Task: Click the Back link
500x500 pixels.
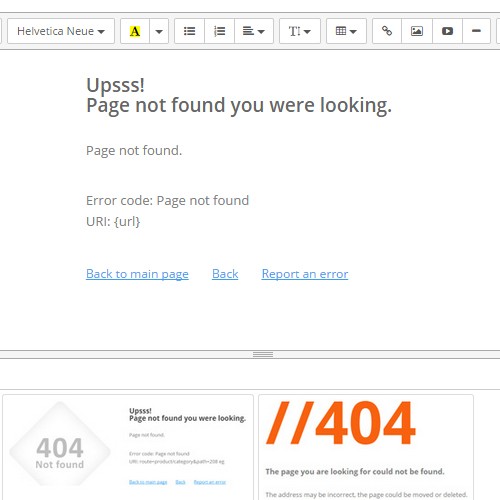Action: click(225, 274)
